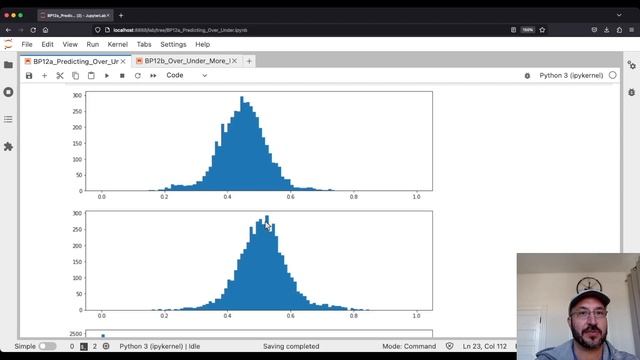This screenshot has width=640, height=360.
Task: Open the cell type Code dropdown
Action: pos(187,76)
